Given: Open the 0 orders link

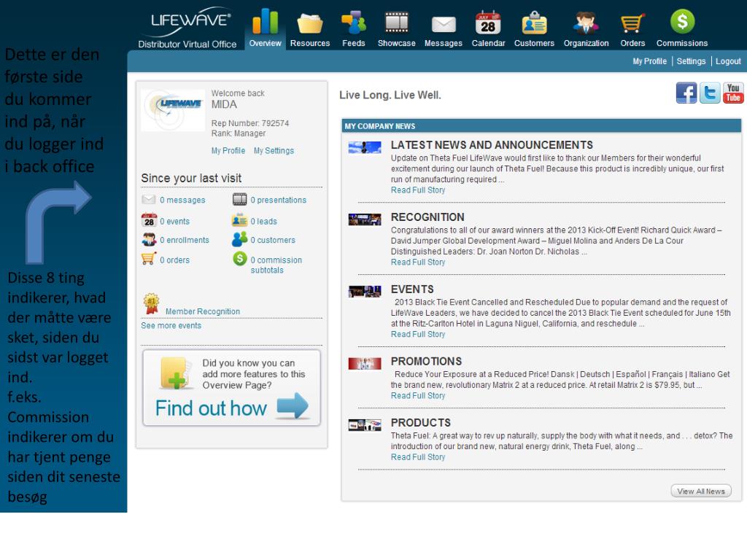Looking at the screenshot, I should pyautogui.click(x=174, y=260).
